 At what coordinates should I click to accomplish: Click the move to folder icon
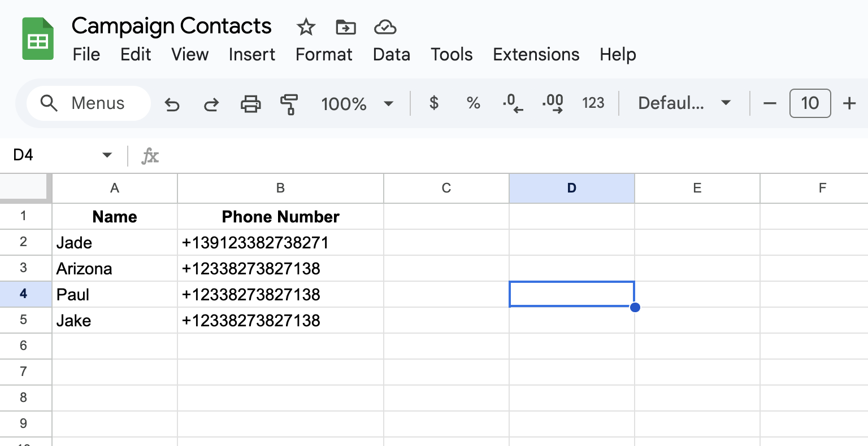point(345,27)
